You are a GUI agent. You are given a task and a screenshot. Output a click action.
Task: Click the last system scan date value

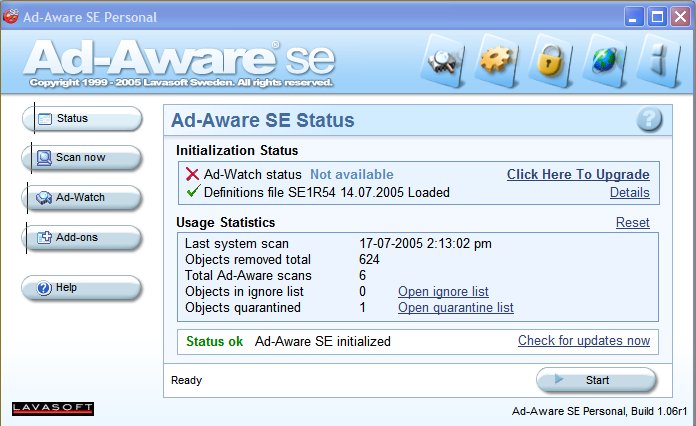tap(425, 244)
